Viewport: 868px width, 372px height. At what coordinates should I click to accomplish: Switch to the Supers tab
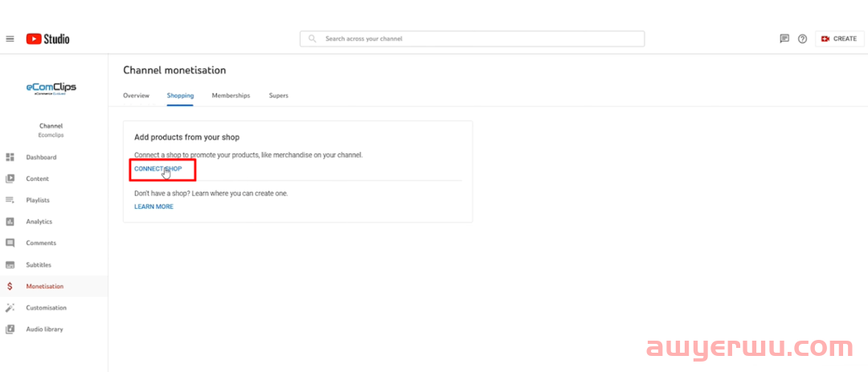tap(278, 96)
